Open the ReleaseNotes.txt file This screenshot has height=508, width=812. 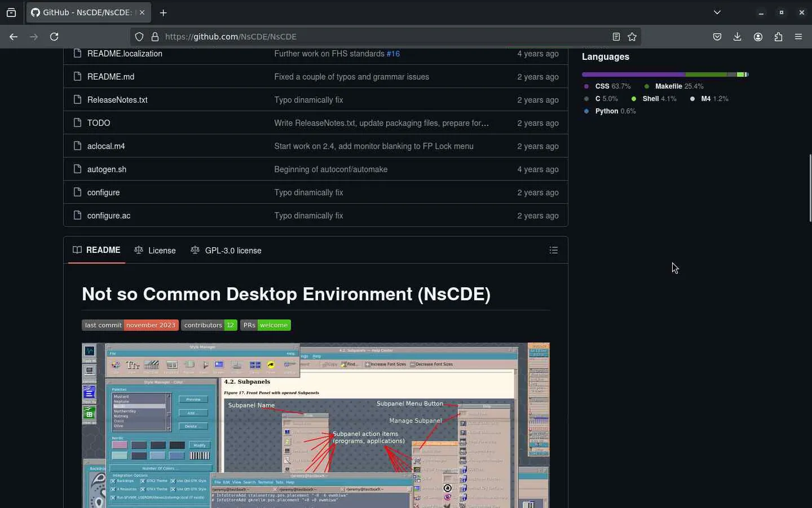[117, 100]
